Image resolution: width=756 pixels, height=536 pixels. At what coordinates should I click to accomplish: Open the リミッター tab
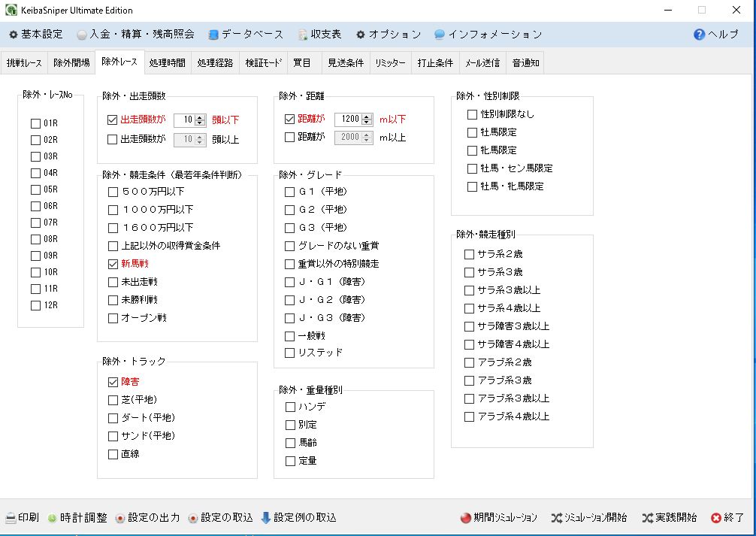(x=391, y=62)
